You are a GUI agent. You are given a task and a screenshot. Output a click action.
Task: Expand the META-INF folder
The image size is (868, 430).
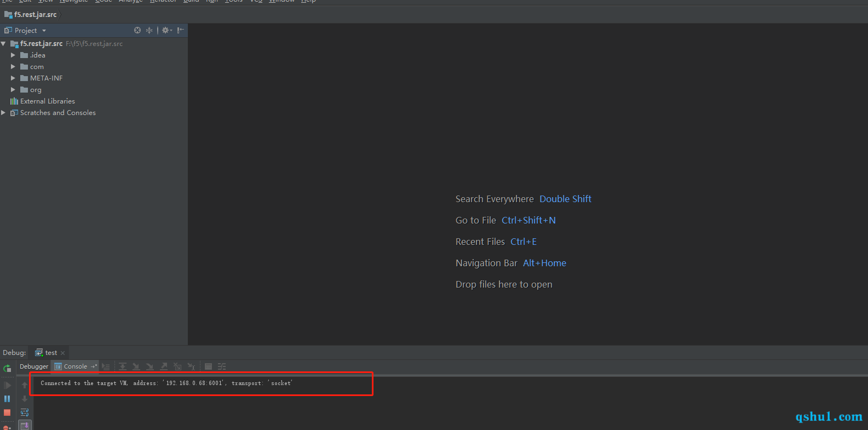[x=13, y=78]
